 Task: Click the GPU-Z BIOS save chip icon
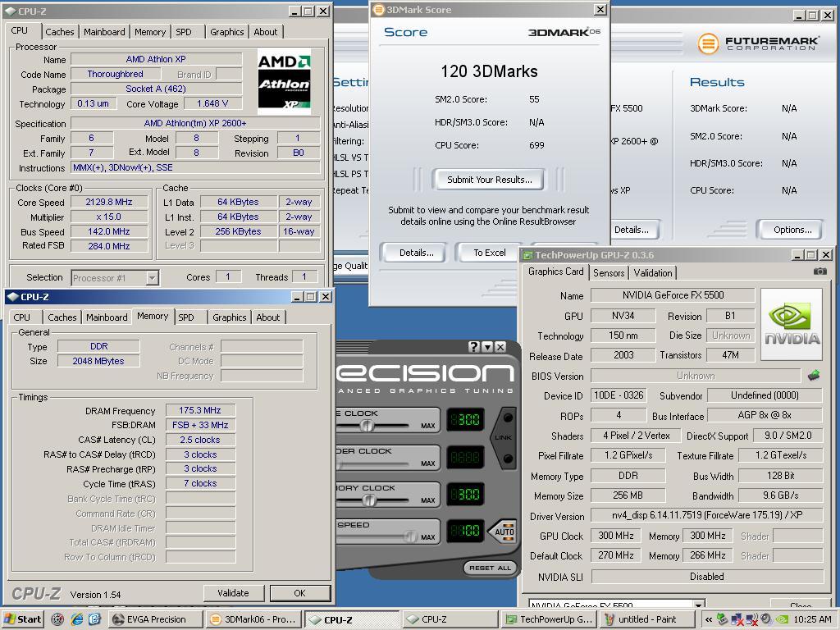pos(814,376)
